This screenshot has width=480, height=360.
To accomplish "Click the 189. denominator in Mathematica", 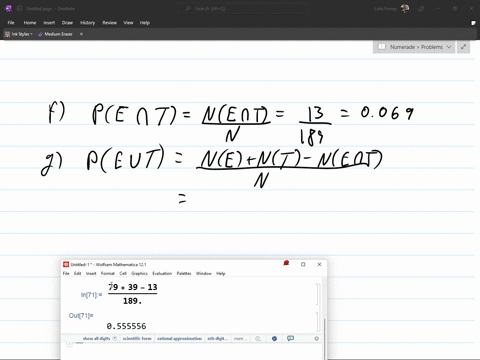I will (x=132, y=301).
